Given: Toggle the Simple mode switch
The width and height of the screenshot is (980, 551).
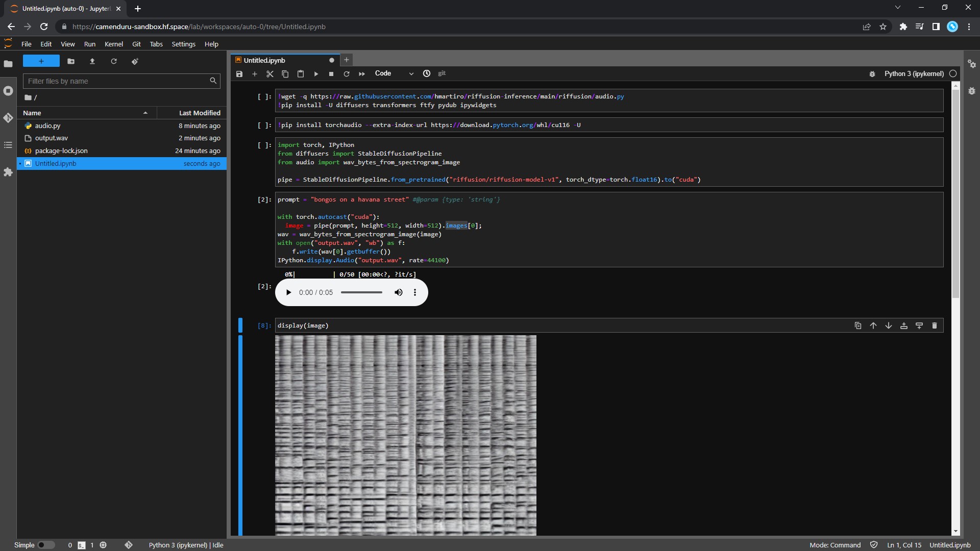Looking at the screenshot, I should [x=45, y=545].
